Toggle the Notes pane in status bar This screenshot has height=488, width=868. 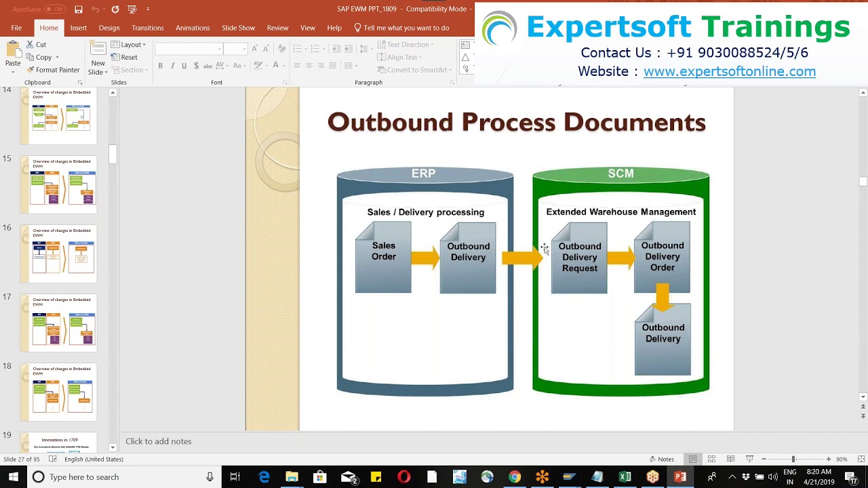click(661, 460)
